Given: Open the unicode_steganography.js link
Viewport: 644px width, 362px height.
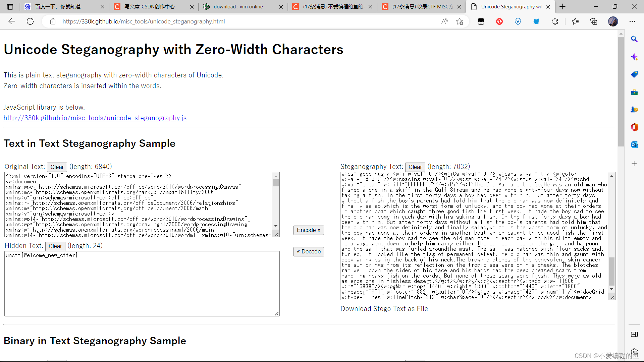Looking at the screenshot, I should [x=95, y=118].
